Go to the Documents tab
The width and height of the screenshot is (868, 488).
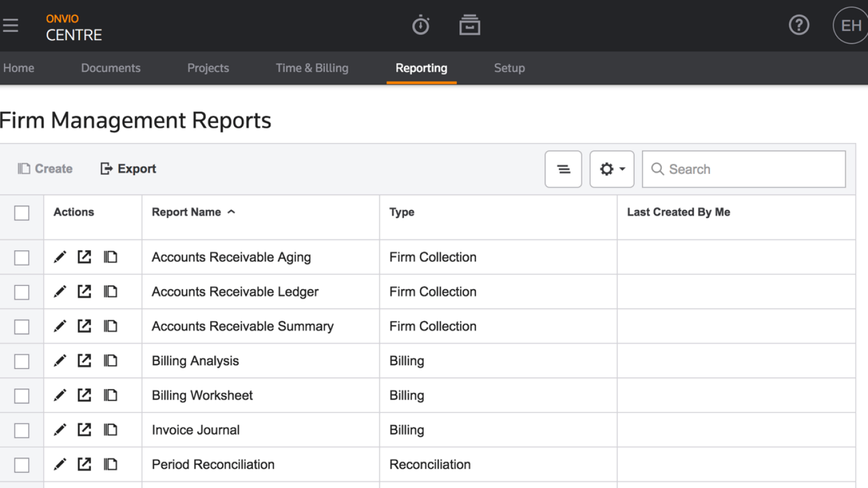pyautogui.click(x=111, y=68)
